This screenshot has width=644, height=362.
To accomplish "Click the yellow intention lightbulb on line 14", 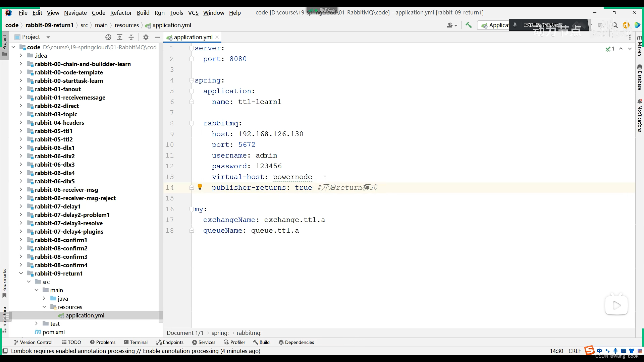I will [200, 187].
